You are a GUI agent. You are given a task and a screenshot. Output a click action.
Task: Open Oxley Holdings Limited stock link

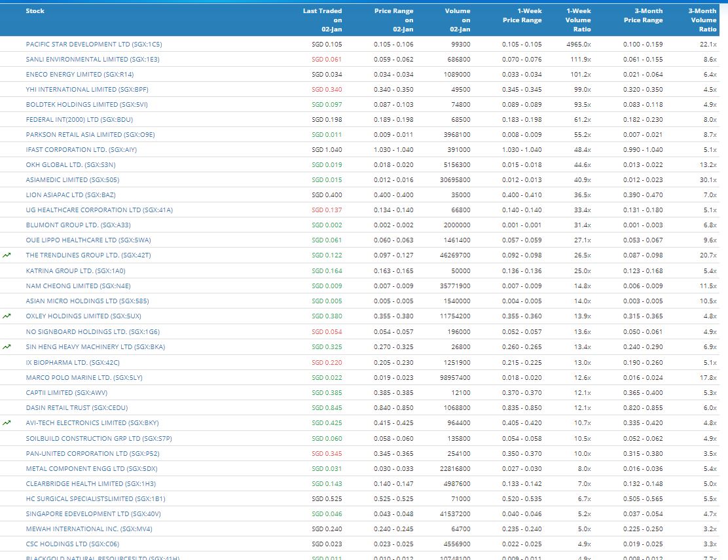coord(84,316)
